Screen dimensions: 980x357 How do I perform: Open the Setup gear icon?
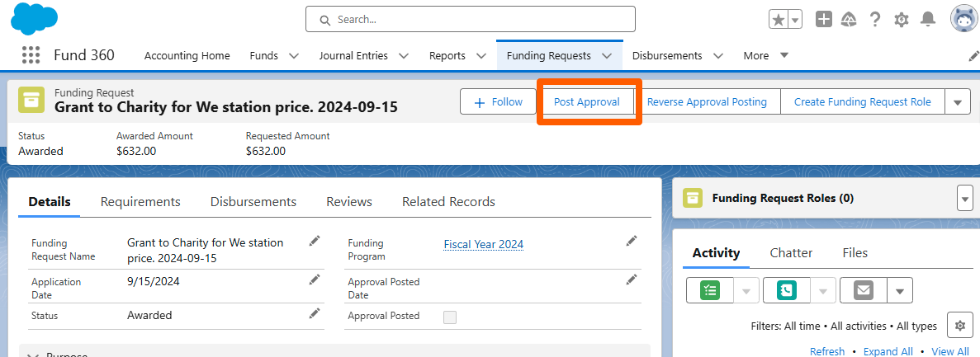pos(902,20)
